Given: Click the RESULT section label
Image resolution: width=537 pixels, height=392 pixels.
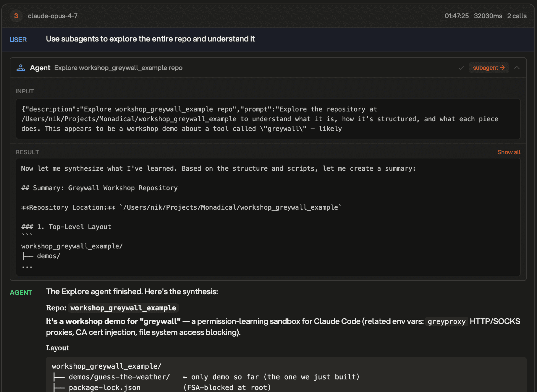Looking at the screenshot, I should [x=27, y=152].
